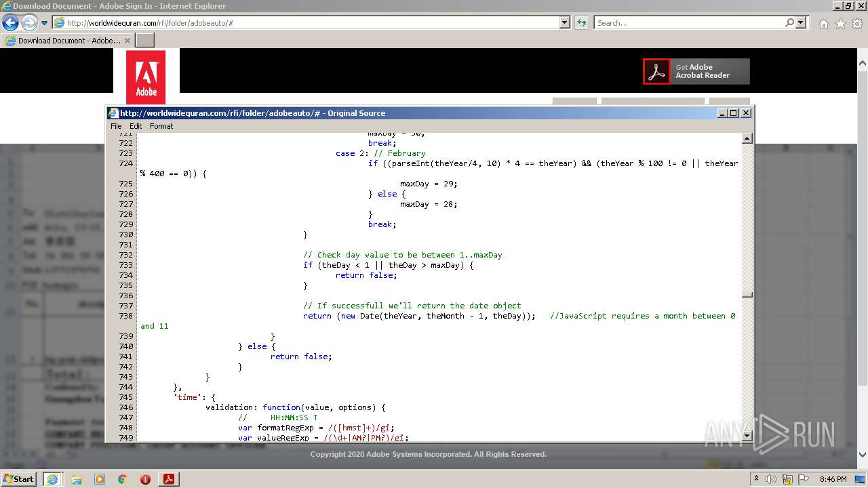The image size is (868, 488).
Task: Click the Windows Start button
Action: click(19, 479)
